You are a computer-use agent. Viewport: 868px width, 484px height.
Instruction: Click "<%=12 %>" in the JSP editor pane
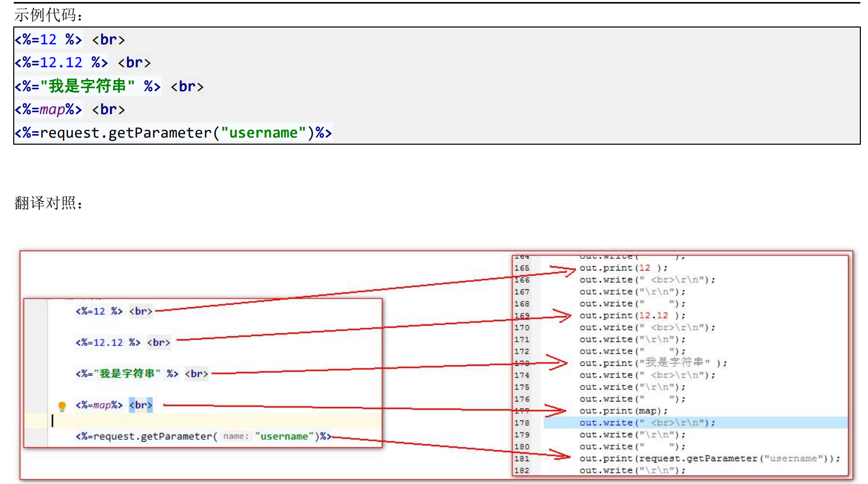[x=99, y=311]
